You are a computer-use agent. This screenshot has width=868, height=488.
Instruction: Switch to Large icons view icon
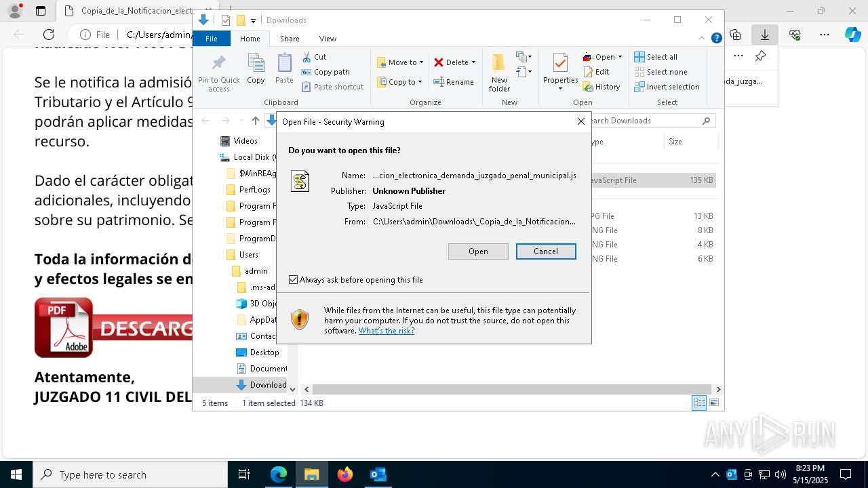tap(713, 403)
